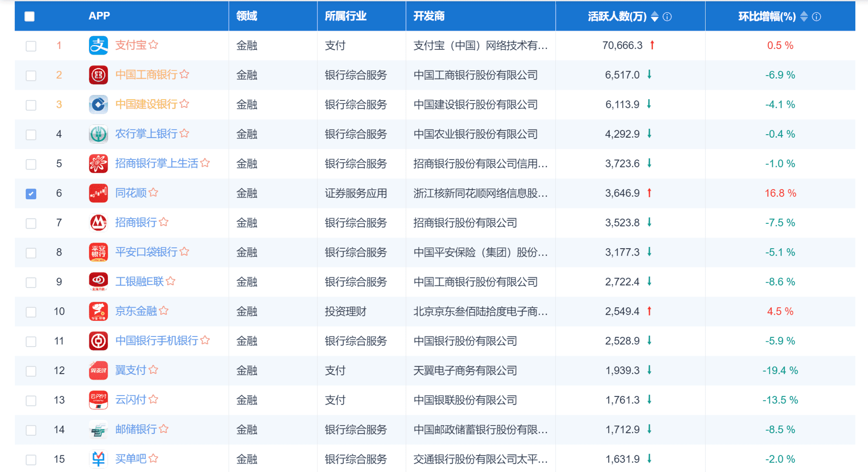
Task: Click the 云闪付 app logo
Action: [98, 400]
